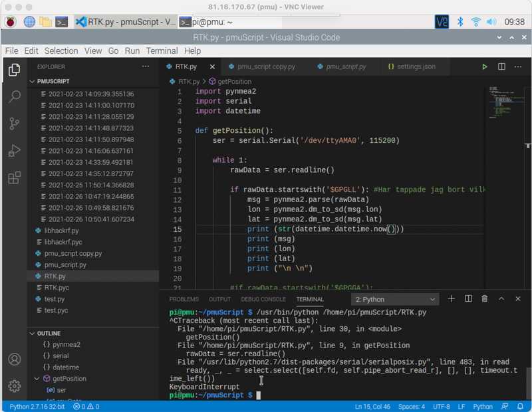This screenshot has height=412, width=532.
Task: Click the Raspberry Pi menu icon in taskbar
Action: tap(11, 21)
